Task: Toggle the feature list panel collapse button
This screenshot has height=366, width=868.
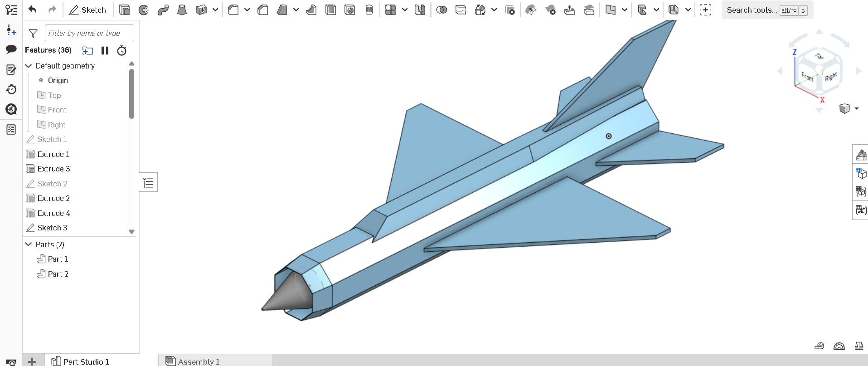Action: coord(148,183)
